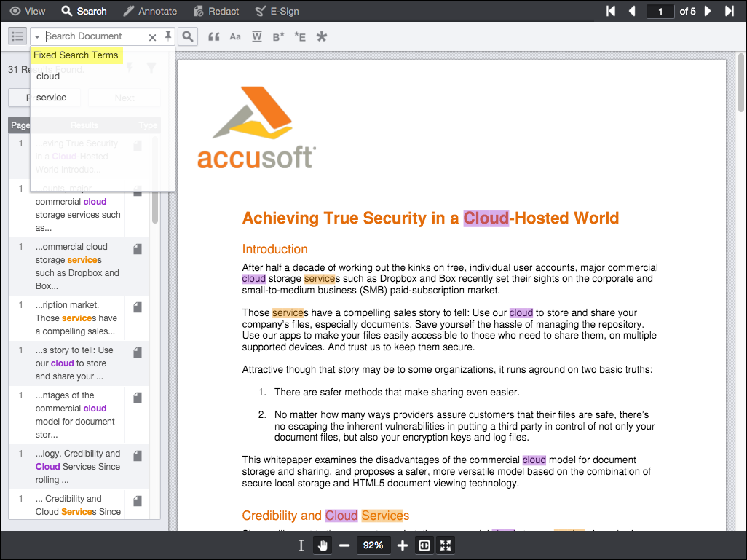Select the text selection cursor tool
The width and height of the screenshot is (747, 560).
301,545
